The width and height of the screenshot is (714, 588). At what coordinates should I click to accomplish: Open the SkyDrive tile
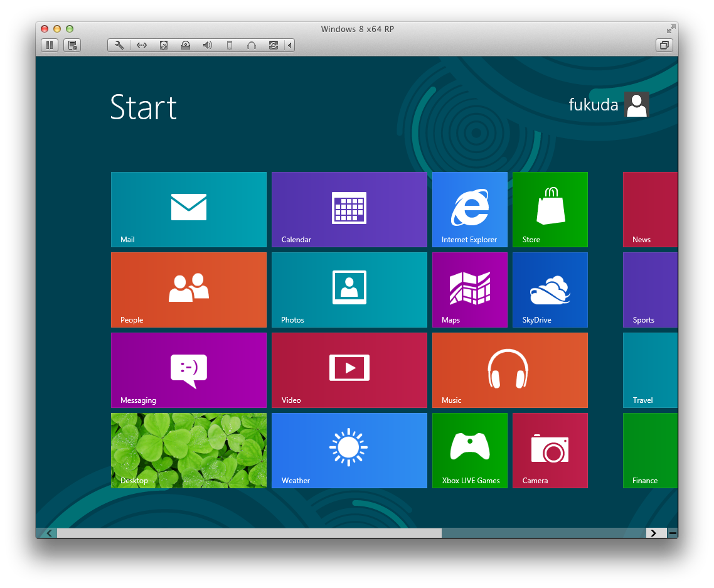click(550, 290)
